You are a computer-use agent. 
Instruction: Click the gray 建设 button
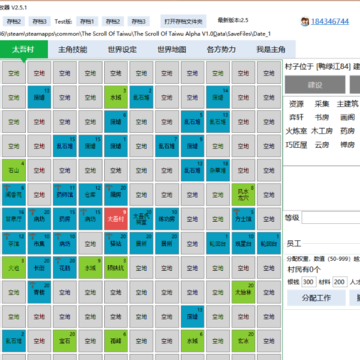[315, 85]
